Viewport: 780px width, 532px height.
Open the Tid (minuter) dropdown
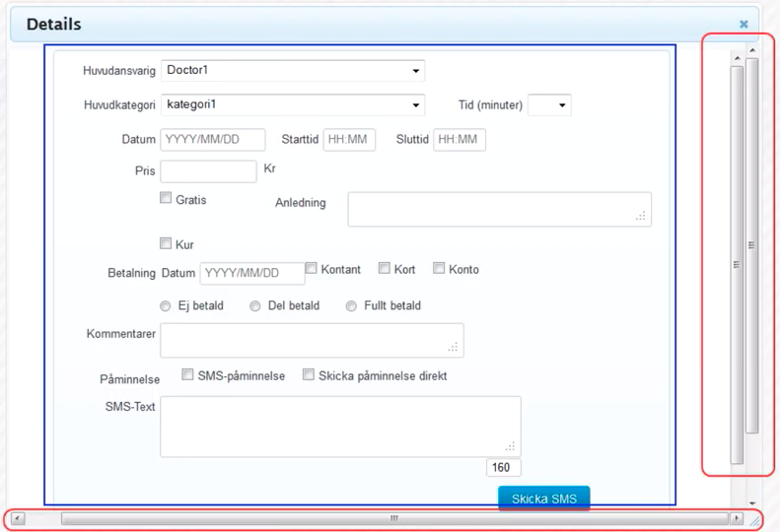(549, 104)
